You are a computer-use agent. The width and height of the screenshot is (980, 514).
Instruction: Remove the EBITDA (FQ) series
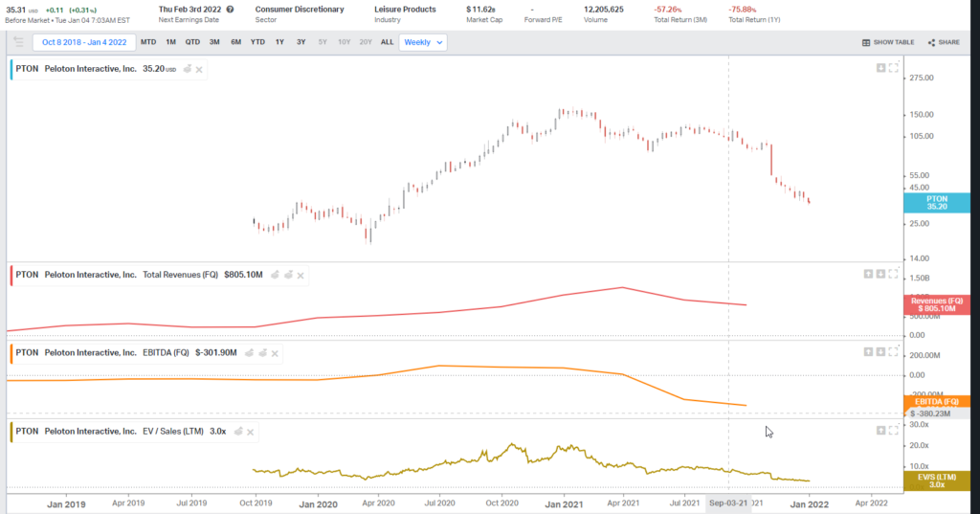[x=275, y=353]
